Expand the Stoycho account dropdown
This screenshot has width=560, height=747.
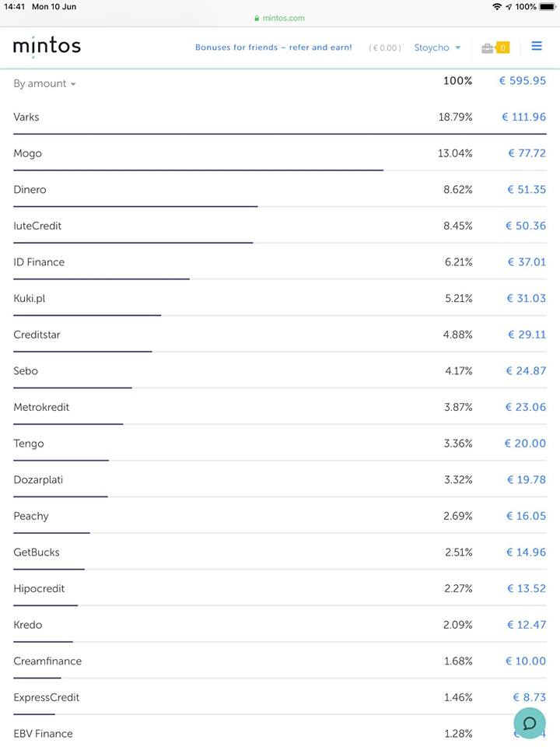coord(437,48)
